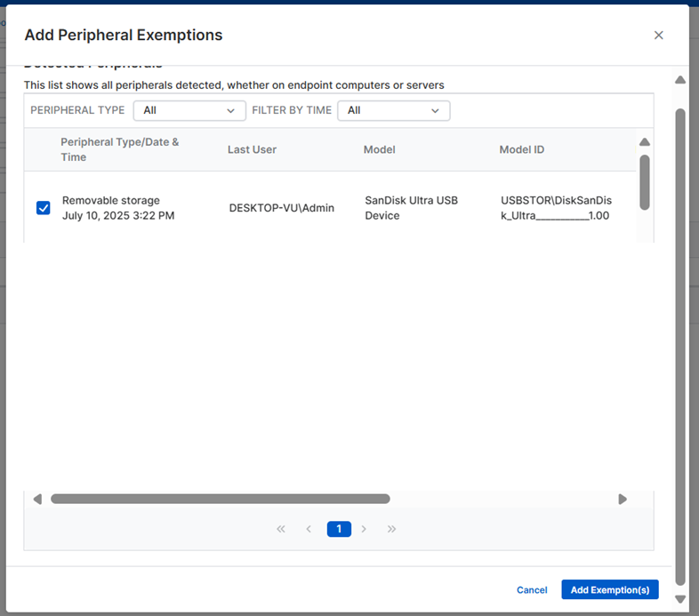This screenshot has width=699, height=616.
Task: Click horizontal scrollbar right arrow
Action: point(623,500)
